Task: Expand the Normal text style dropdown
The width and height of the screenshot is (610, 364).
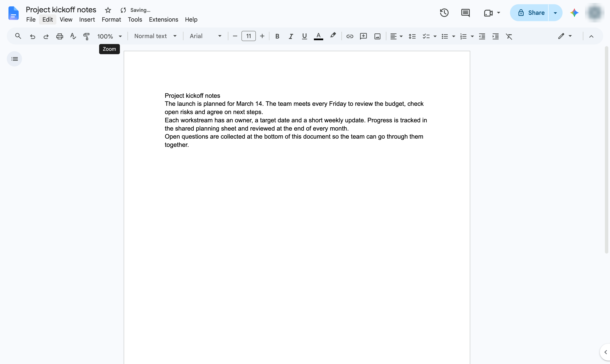Action: tap(155, 36)
